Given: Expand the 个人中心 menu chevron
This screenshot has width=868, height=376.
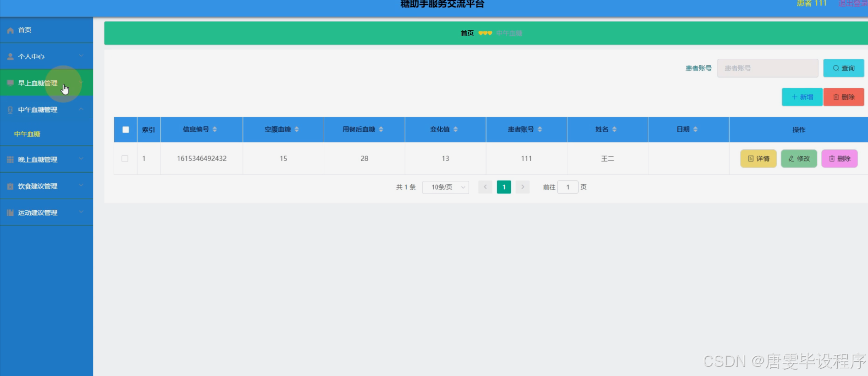Looking at the screenshot, I should click(81, 56).
